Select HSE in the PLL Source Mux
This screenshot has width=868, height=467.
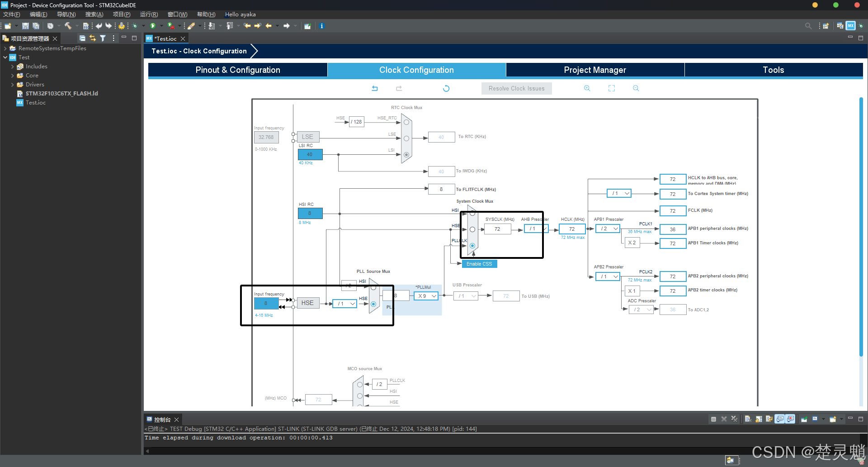click(x=373, y=304)
